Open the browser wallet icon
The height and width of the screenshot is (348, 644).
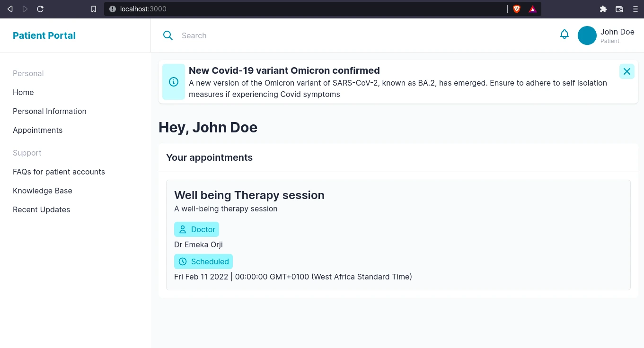[619, 9]
